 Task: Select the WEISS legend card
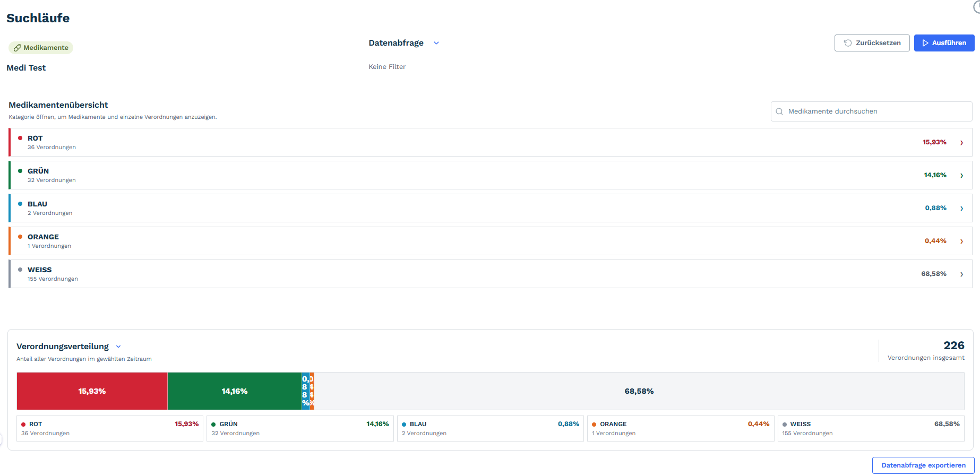coord(871,428)
